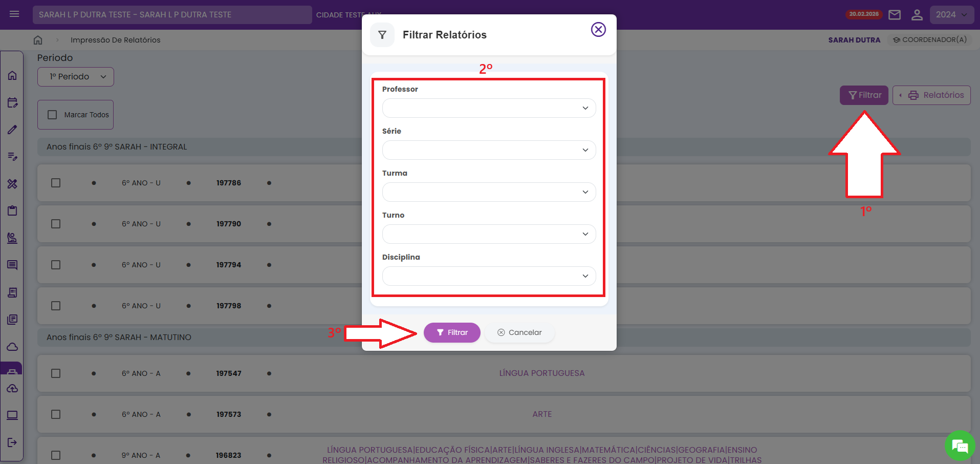Click the sidebar logout icon
The width and height of the screenshot is (980, 464).
12,442
